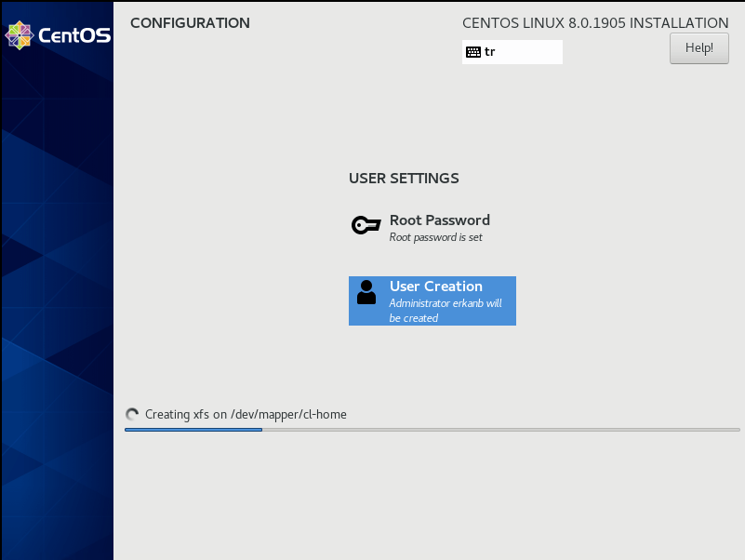Screen dimensions: 745x560
Task: Click the CENTOS LINUX 8.0.1905 INSTALLATION title
Action: 595,23
